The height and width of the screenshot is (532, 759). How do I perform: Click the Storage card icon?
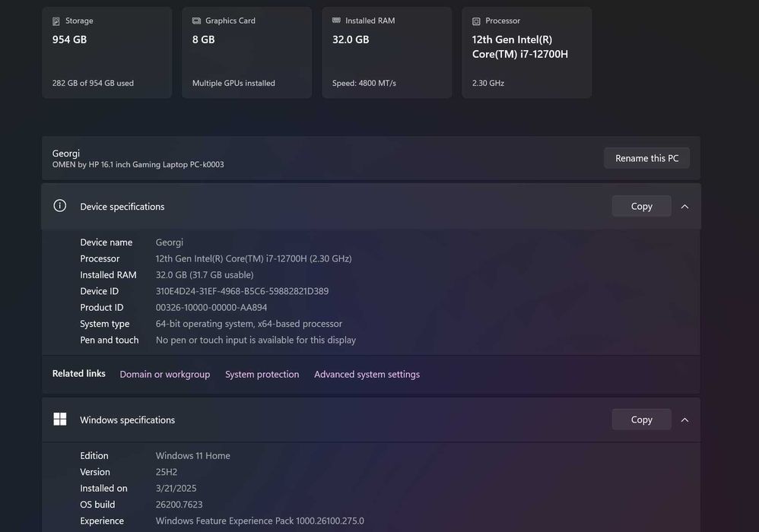56,21
